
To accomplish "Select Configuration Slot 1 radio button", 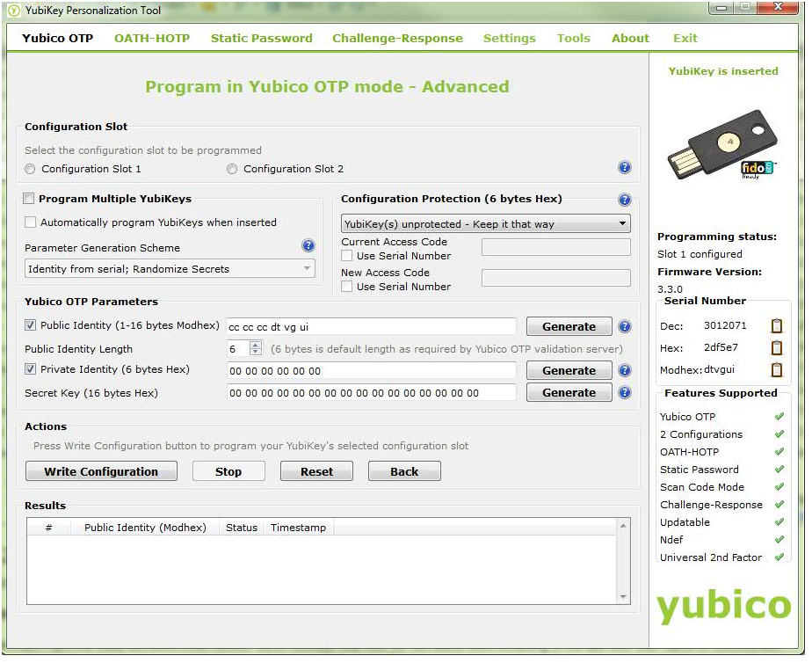I will click(x=31, y=169).
